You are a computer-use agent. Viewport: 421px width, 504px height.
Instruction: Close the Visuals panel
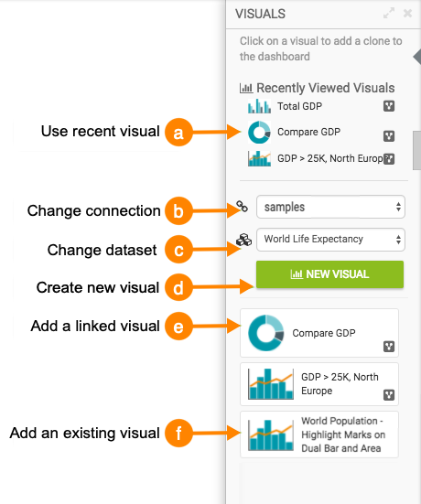click(407, 14)
